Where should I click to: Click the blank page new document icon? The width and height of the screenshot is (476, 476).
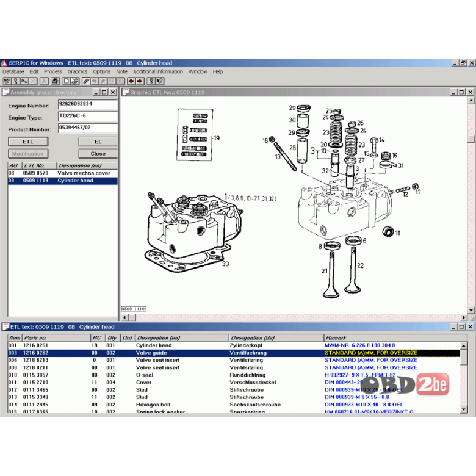coord(66,81)
